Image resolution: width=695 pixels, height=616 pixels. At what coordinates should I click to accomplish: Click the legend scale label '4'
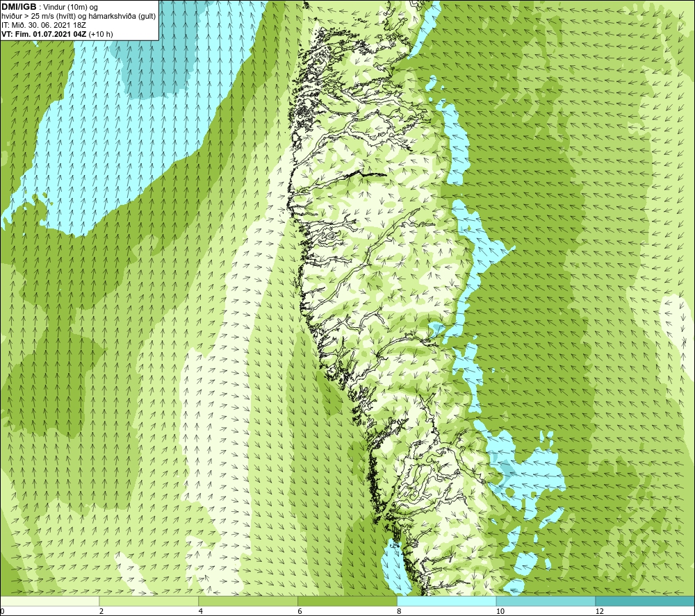tap(201, 611)
